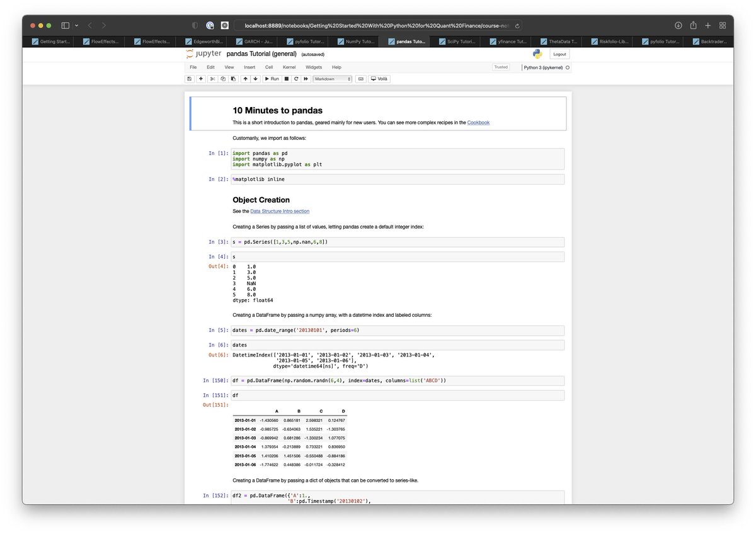Open the Safari share icon

[693, 25]
